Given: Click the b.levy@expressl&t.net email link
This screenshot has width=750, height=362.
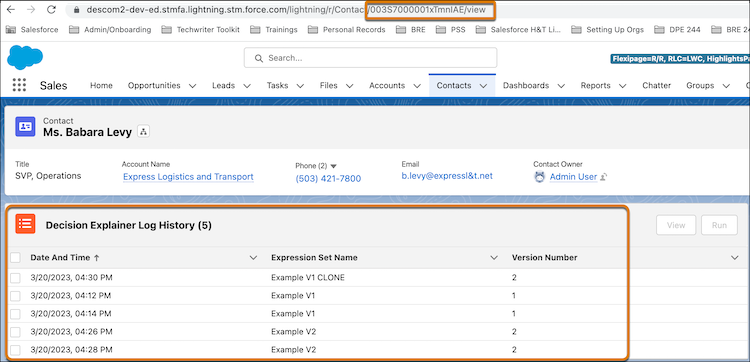Looking at the screenshot, I should pos(447,176).
